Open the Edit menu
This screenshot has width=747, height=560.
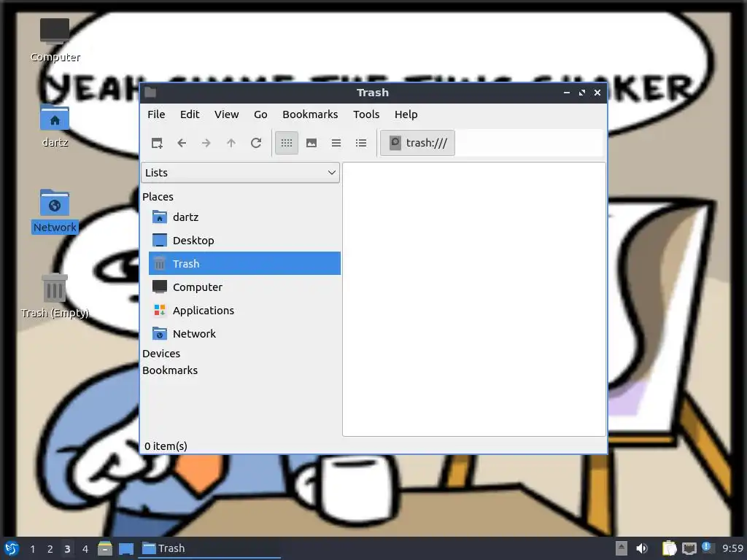tap(190, 114)
